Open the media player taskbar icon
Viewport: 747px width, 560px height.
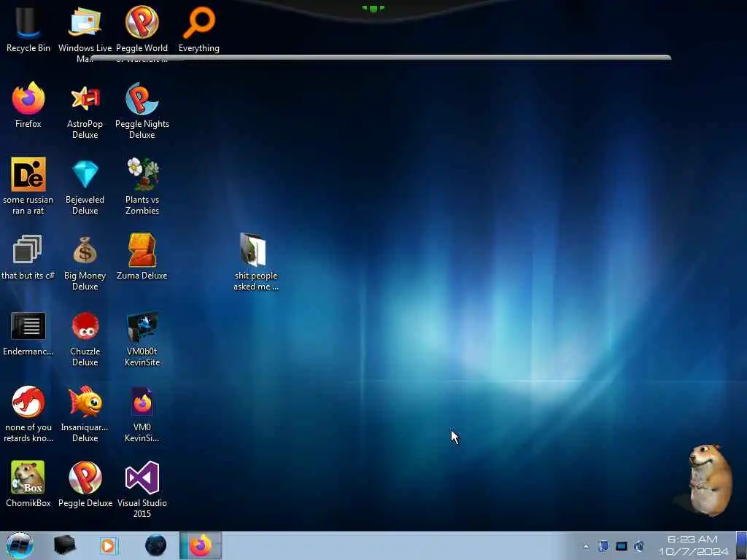(x=109, y=545)
